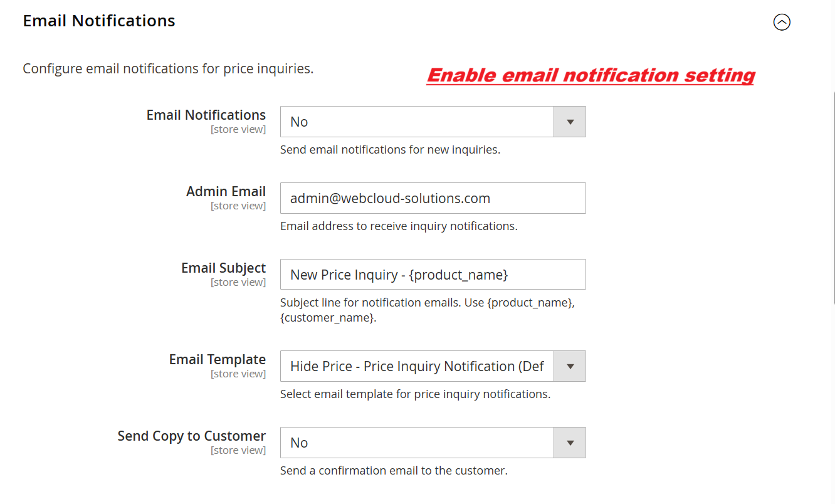Open the Send Copy to Customer select box
This screenshot has width=835, height=504.
click(x=417, y=443)
